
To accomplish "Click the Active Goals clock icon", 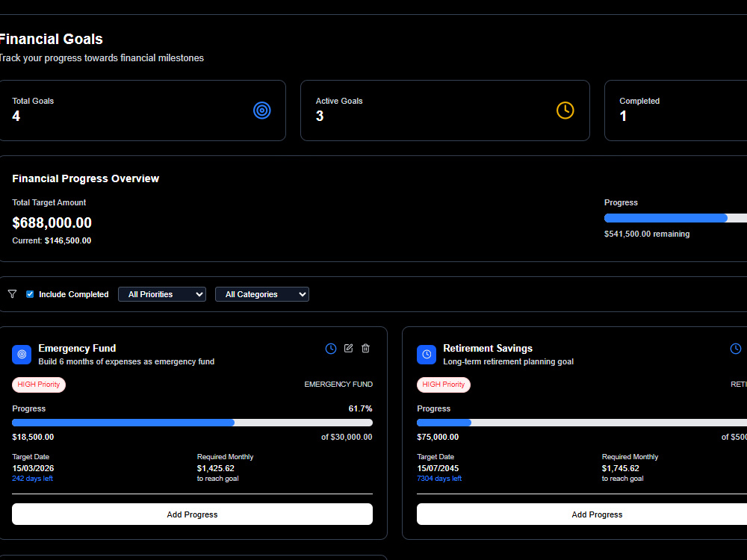I will coord(565,111).
